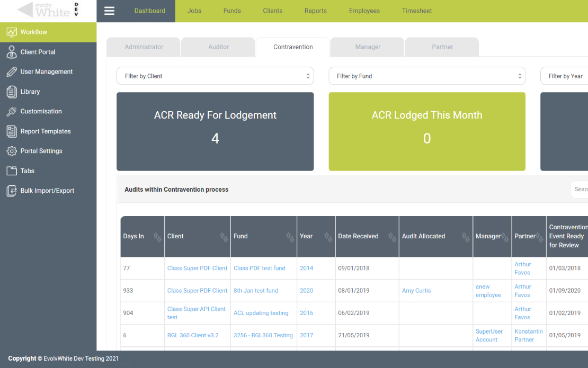This screenshot has height=368, width=588.
Task: Click SuperUser Account manager link
Action: pyautogui.click(x=489, y=335)
